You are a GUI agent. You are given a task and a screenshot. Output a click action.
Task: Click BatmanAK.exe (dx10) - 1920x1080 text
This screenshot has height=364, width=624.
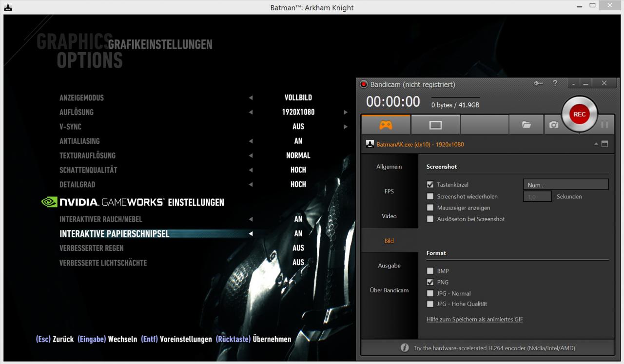(x=420, y=145)
